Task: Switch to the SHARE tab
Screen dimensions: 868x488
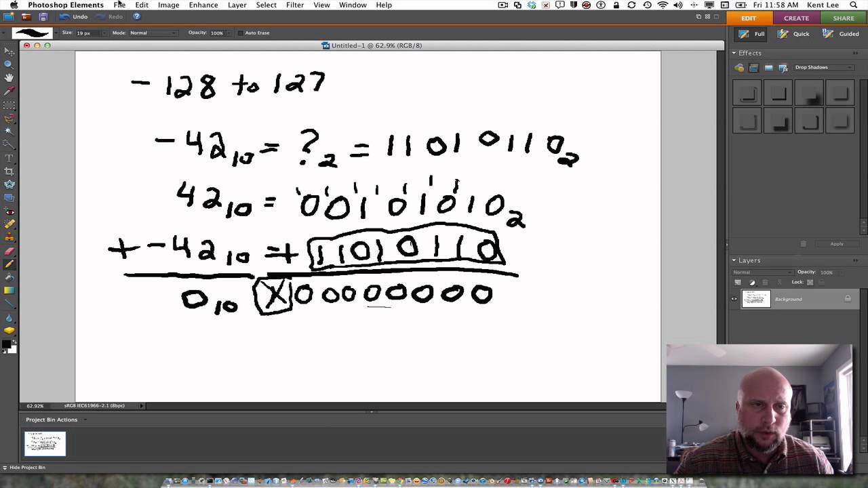Action: click(843, 18)
